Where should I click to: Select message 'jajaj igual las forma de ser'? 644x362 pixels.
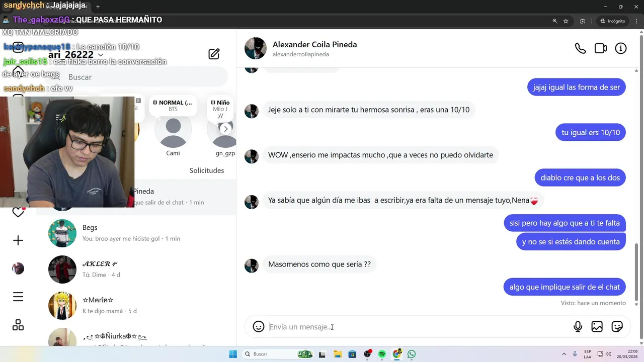pos(577,87)
